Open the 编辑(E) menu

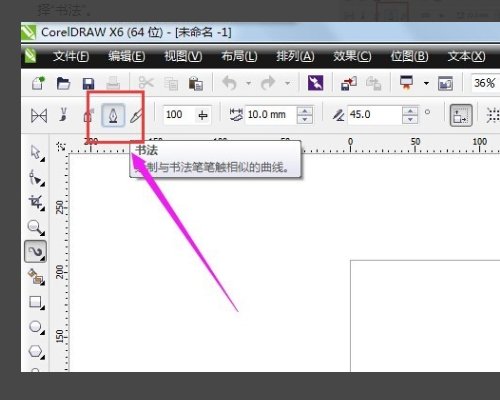point(127,56)
